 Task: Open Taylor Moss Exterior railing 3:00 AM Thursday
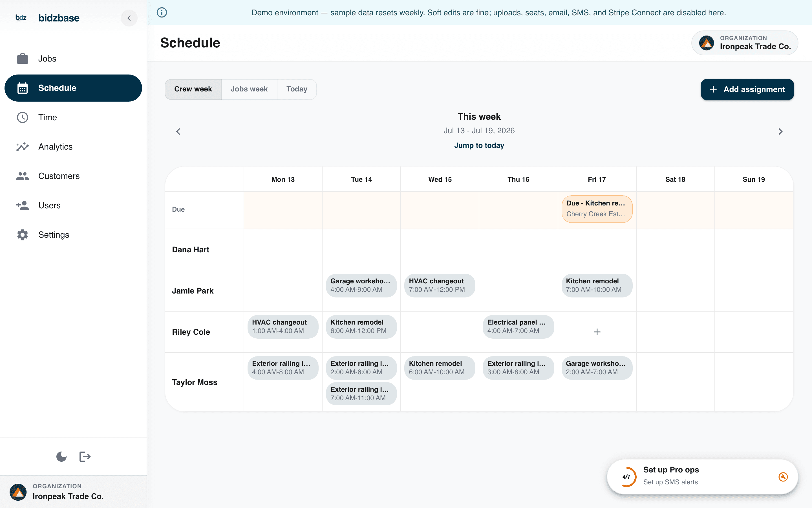[518, 368]
